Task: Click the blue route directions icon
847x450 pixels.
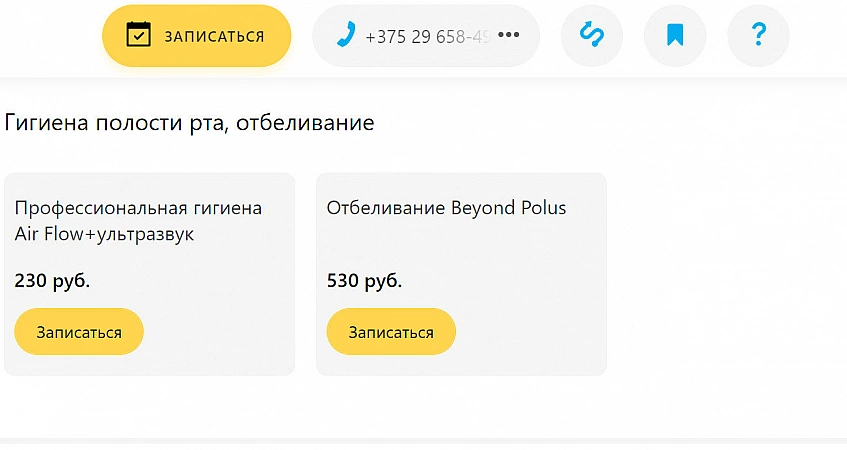Action: point(592,35)
